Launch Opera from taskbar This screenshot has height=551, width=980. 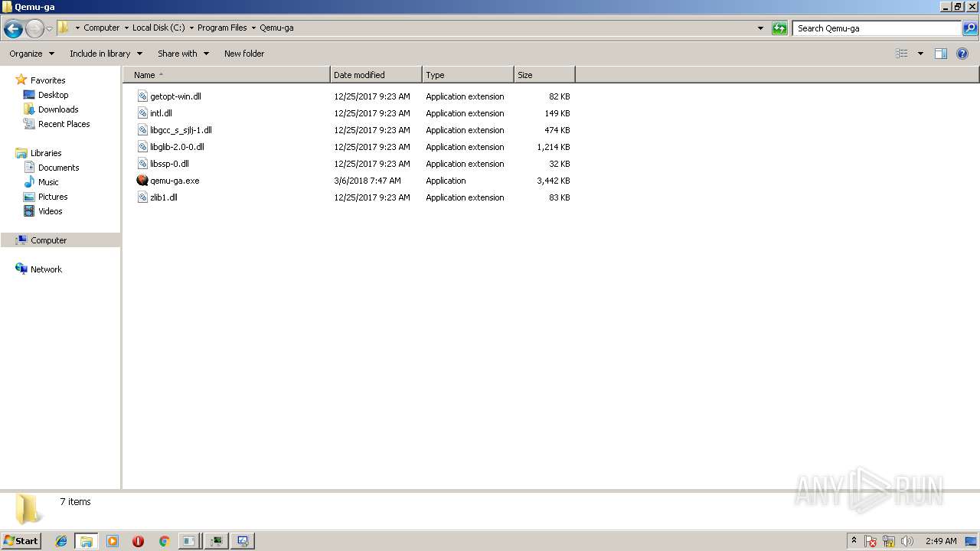(138, 541)
